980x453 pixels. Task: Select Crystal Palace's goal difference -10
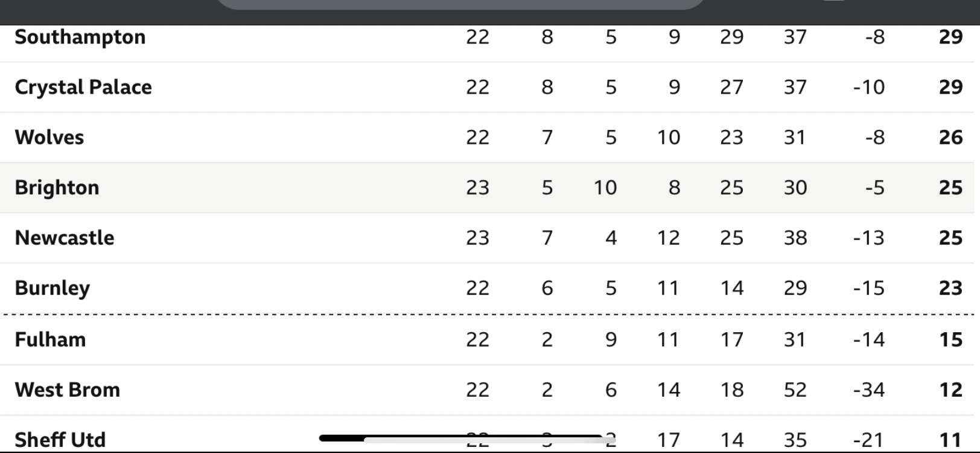coord(868,87)
